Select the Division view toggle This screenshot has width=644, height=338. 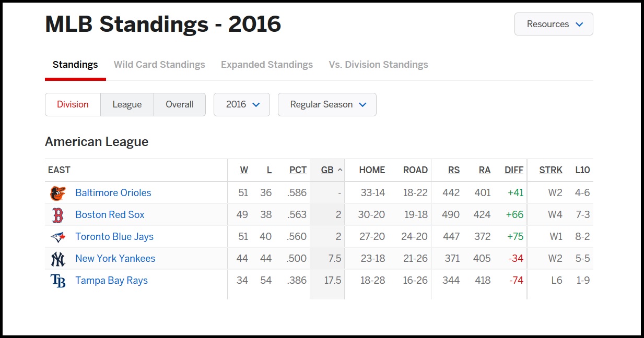tap(73, 104)
